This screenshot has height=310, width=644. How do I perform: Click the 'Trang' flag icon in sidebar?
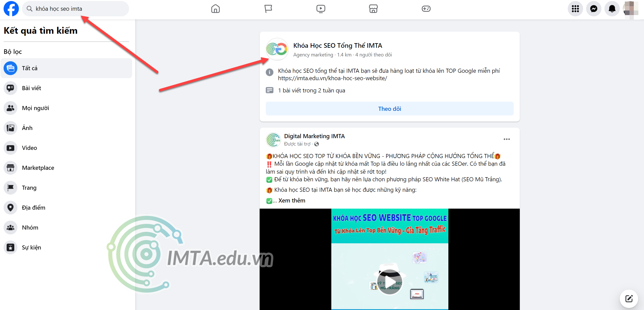point(10,188)
